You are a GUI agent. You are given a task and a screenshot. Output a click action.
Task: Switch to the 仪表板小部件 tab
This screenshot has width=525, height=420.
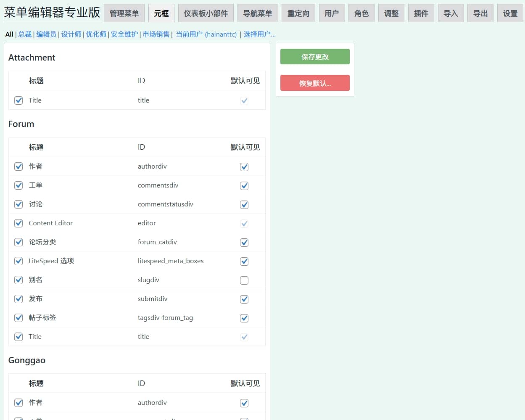(x=206, y=13)
